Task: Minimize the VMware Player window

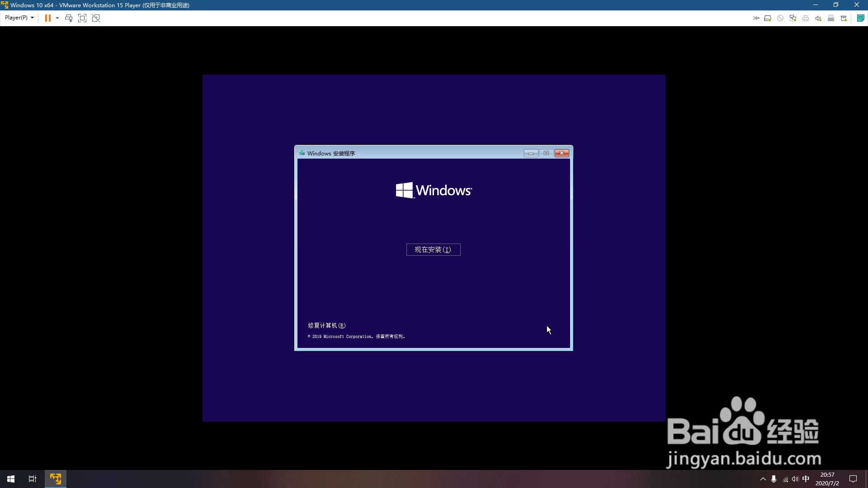Action: (816, 5)
